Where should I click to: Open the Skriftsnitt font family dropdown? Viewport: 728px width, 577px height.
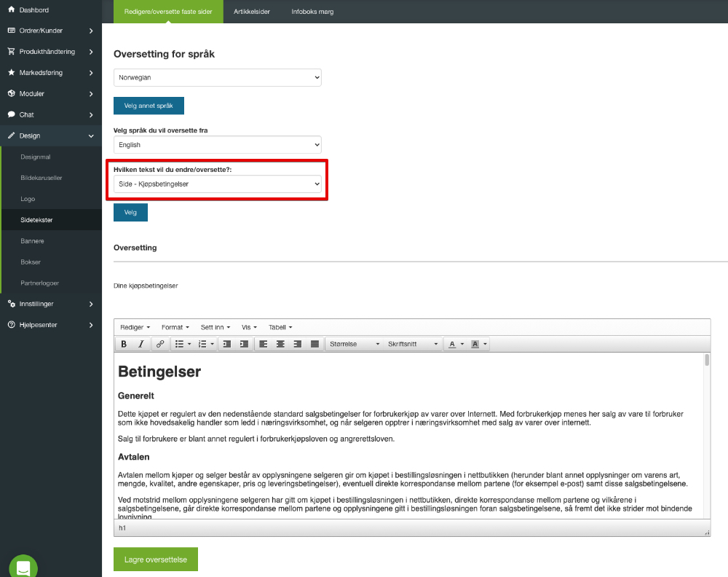[x=413, y=345]
